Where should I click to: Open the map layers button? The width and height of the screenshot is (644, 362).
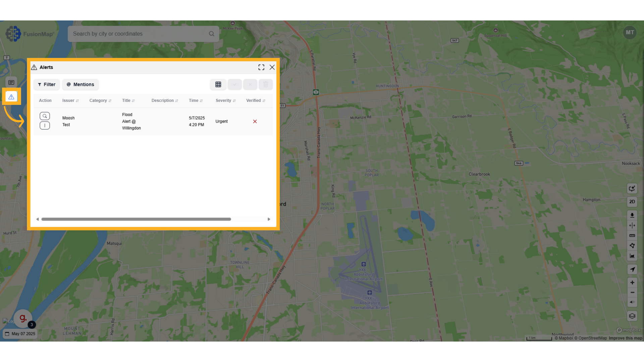pos(632,316)
